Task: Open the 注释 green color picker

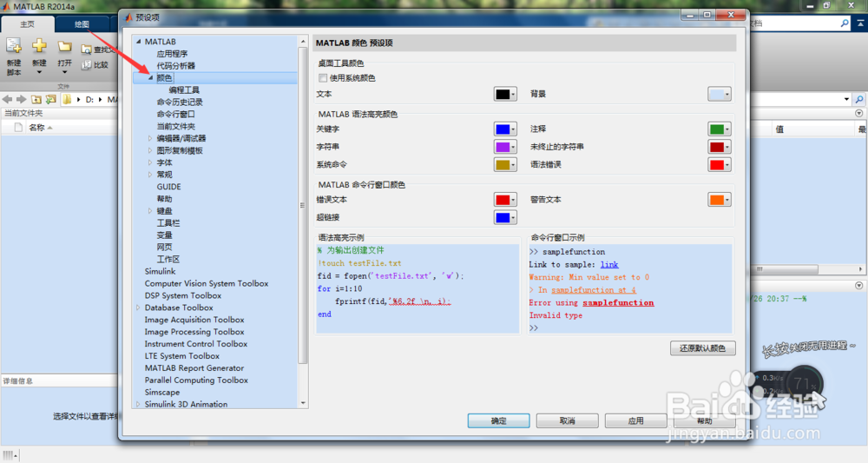Action: [x=719, y=129]
